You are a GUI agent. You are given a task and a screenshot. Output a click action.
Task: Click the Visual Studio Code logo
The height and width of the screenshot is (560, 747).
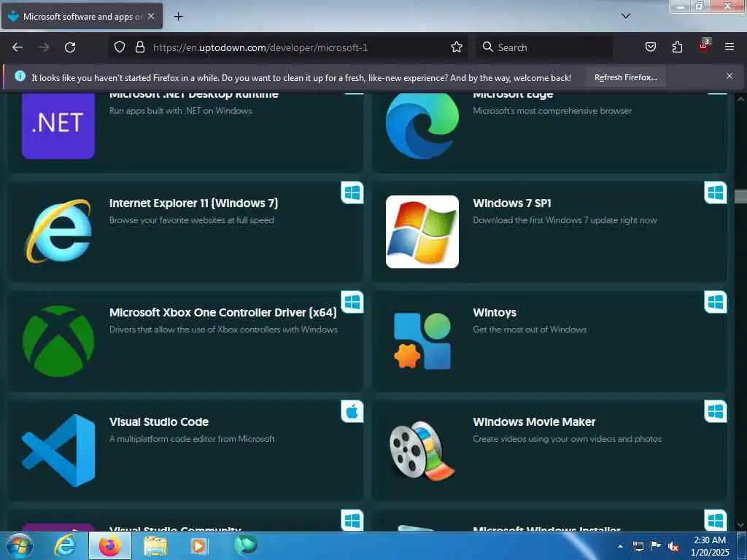tap(58, 451)
